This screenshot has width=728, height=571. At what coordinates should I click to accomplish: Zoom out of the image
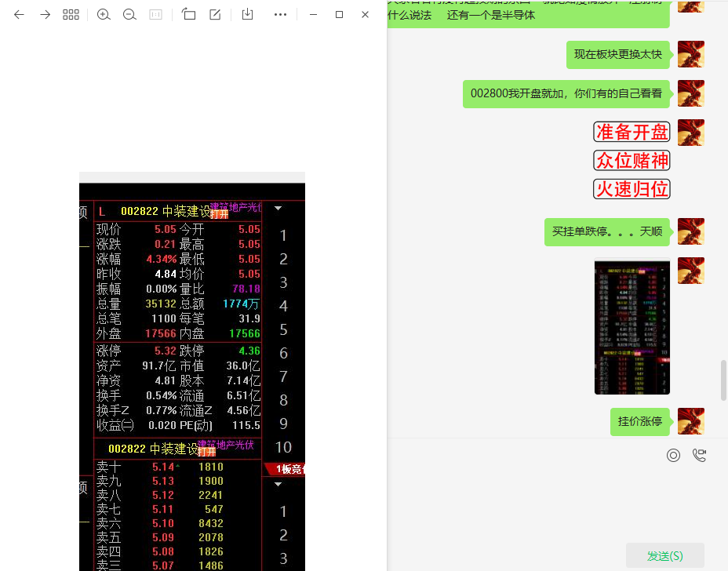pyautogui.click(x=129, y=15)
